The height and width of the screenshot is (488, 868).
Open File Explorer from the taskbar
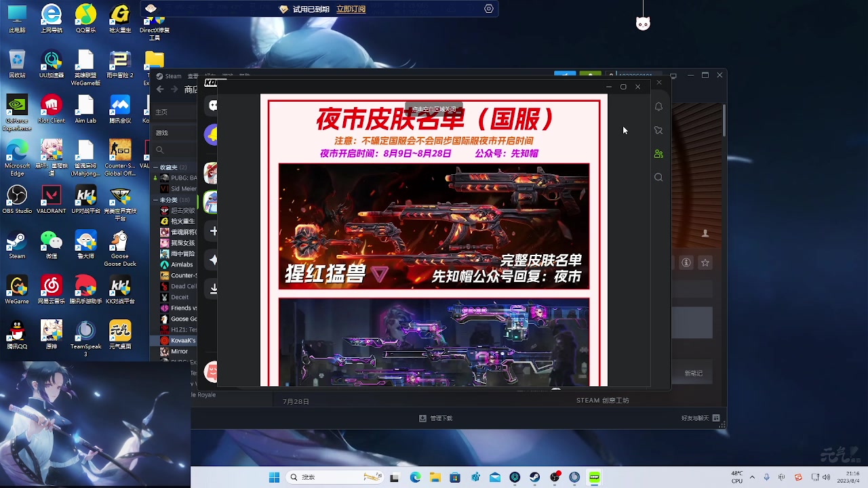point(435,477)
